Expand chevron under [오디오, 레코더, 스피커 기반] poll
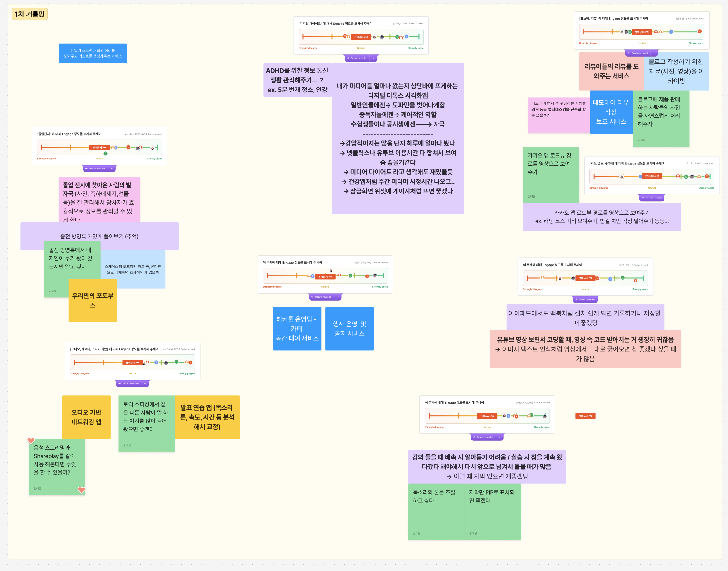Image resolution: width=728 pixels, height=571 pixels. point(145,383)
